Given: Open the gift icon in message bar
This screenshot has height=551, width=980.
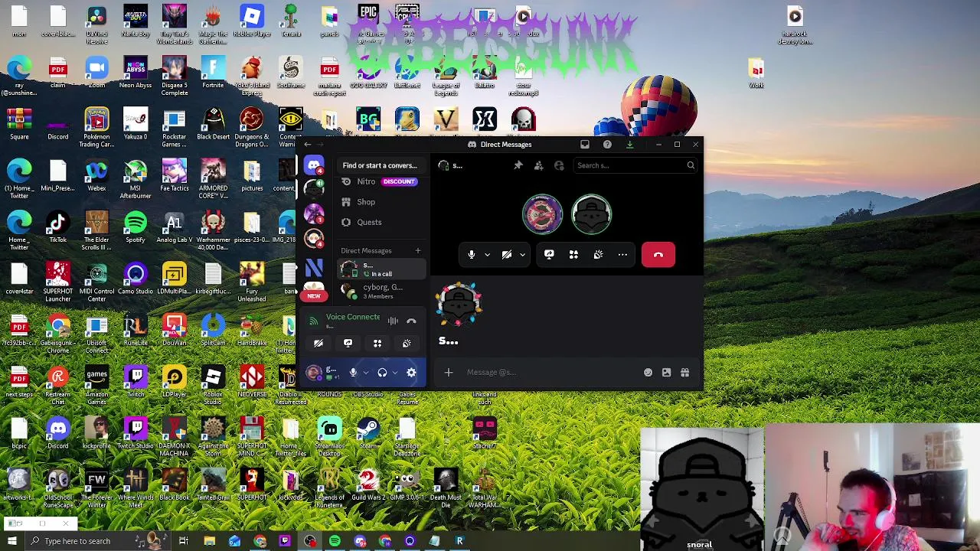Looking at the screenshot, I should click(x=684, y=373).
